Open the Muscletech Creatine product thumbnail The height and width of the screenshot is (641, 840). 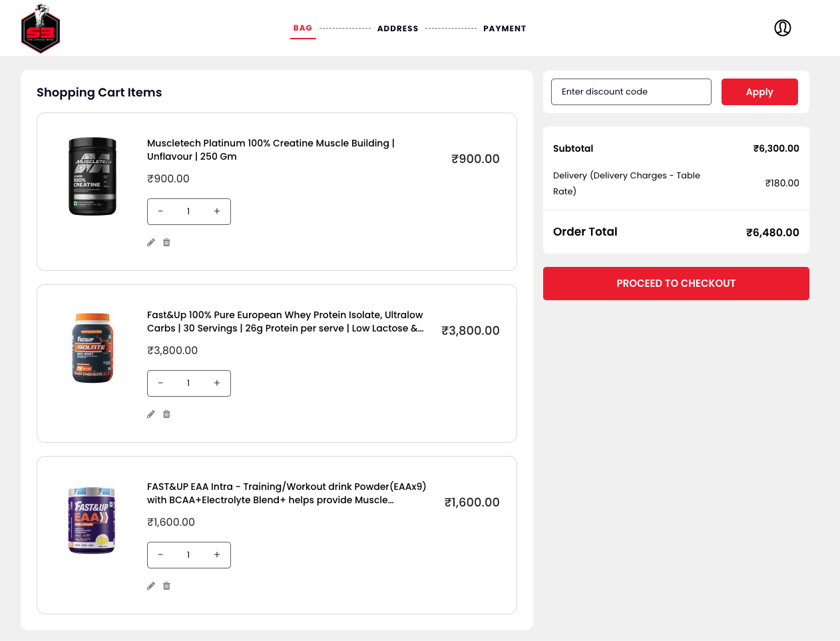pos(93,176)
